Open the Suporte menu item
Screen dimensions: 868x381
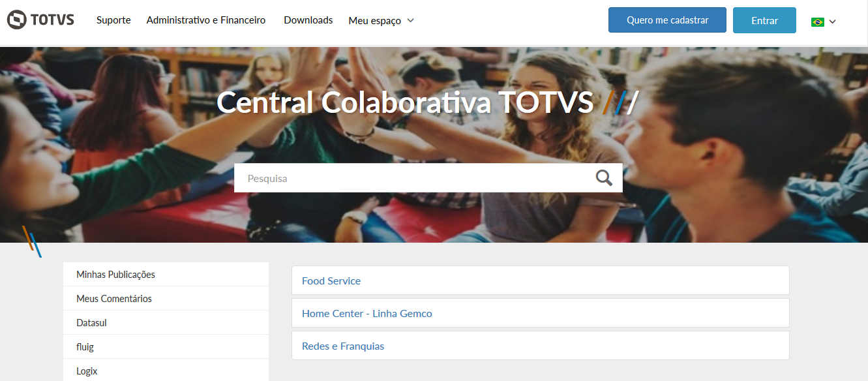pyautogui.click(x=113, y=20)
